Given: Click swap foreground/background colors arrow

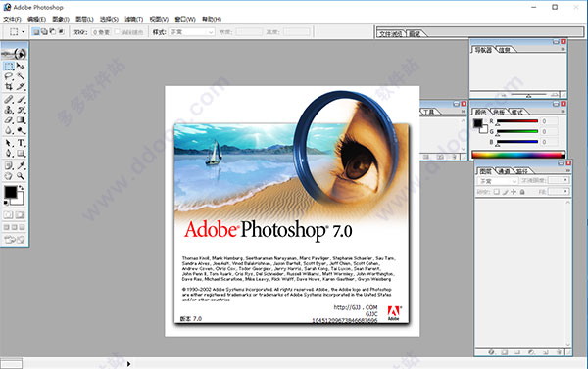Looking at the screenshot, I should point(21,187).
